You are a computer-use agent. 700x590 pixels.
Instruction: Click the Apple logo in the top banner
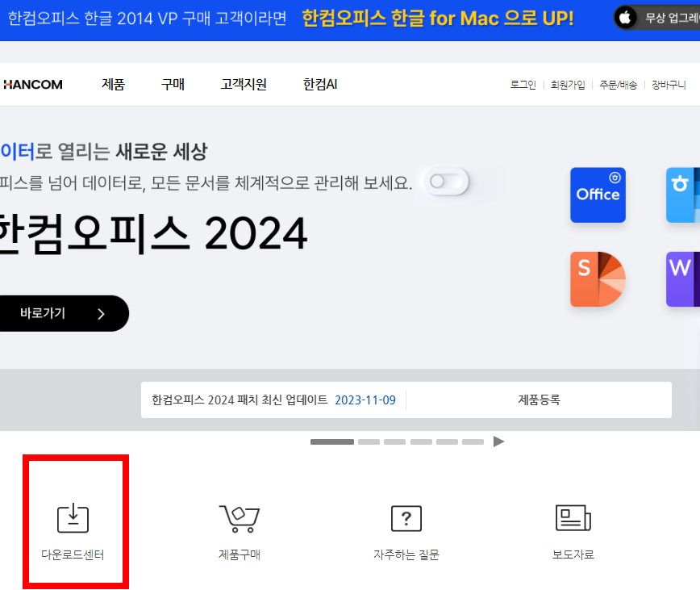(x=626, y=17)
